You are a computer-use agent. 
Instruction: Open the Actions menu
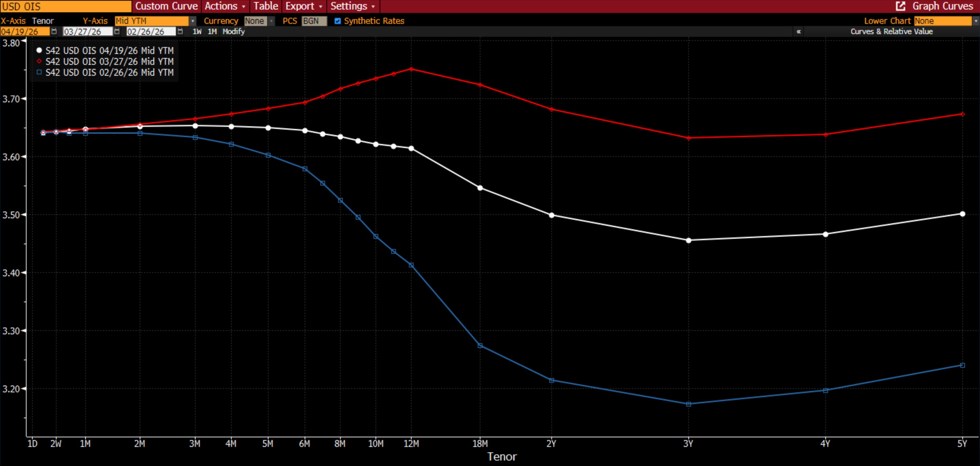[225, 6]
